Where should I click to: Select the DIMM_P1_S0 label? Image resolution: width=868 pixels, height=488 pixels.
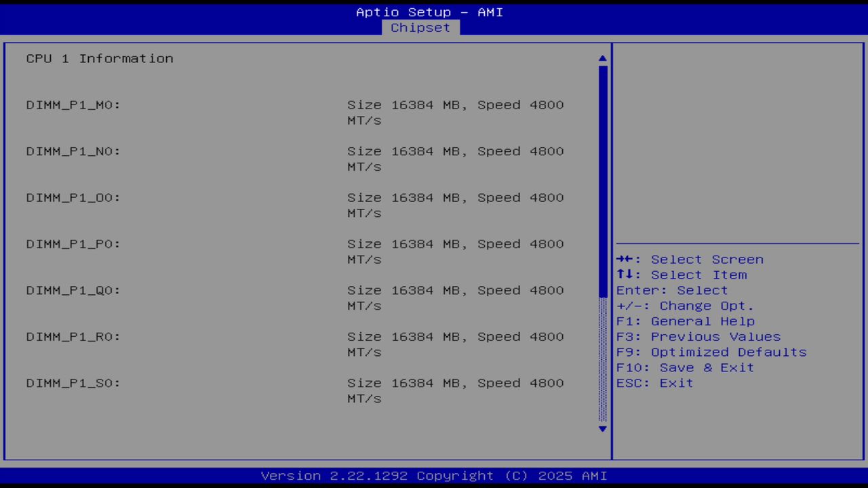(x=73, y=384)
